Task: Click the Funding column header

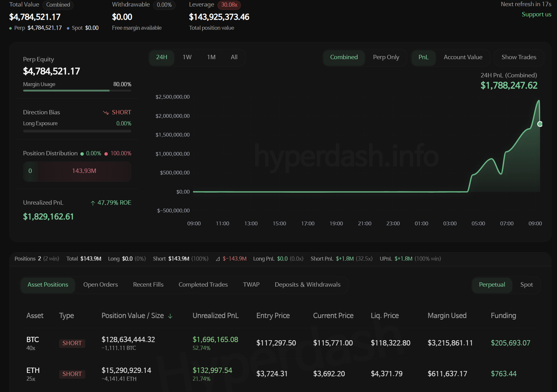Action: [503, 316]
